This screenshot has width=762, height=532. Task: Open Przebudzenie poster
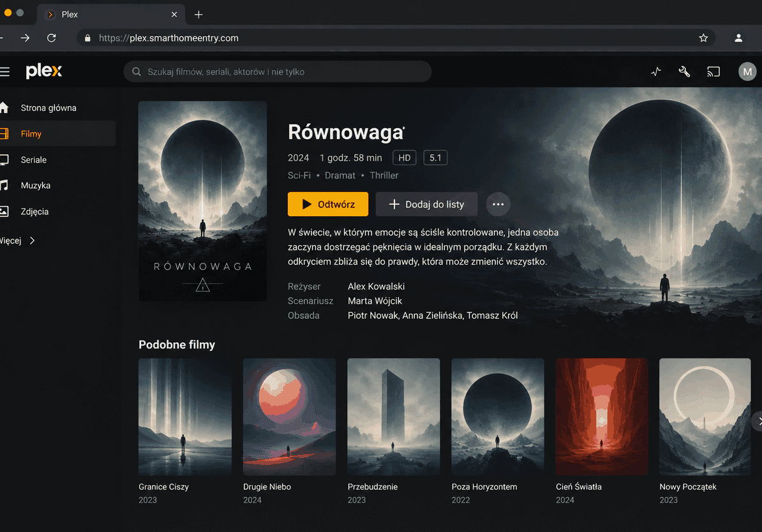(394, 417)
